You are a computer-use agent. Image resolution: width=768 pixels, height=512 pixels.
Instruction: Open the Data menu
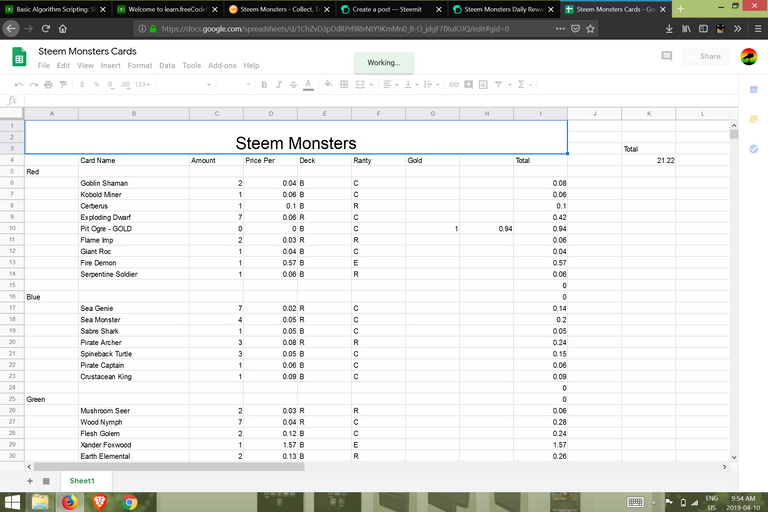point(167,66)
